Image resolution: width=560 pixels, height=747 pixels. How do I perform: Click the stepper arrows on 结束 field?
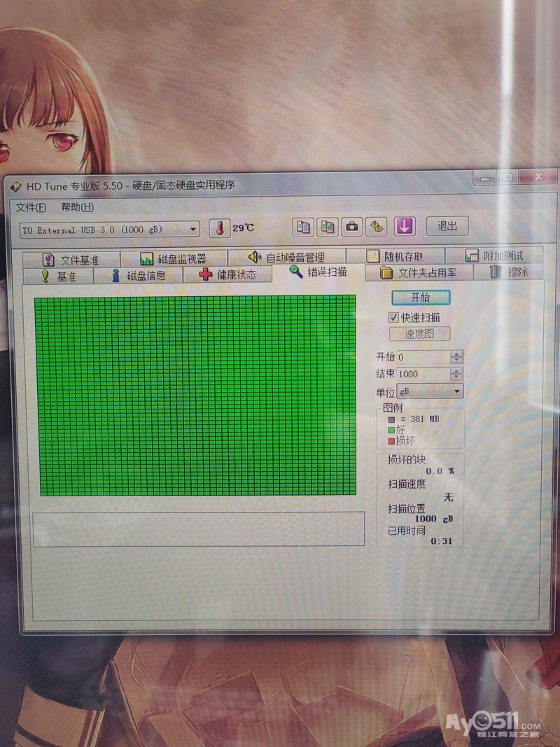point(456,374)
